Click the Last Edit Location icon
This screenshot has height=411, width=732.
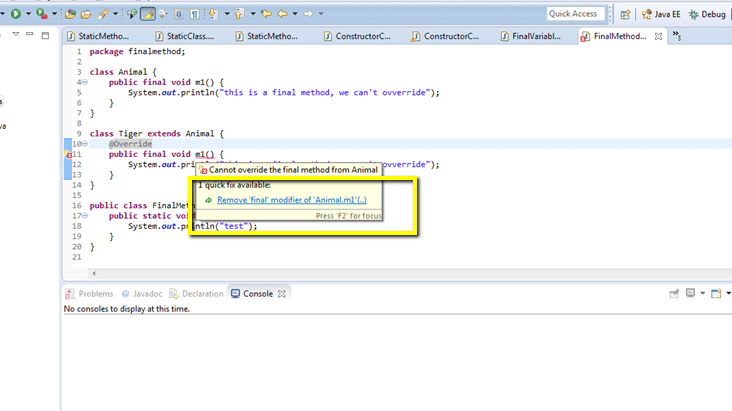266,14
